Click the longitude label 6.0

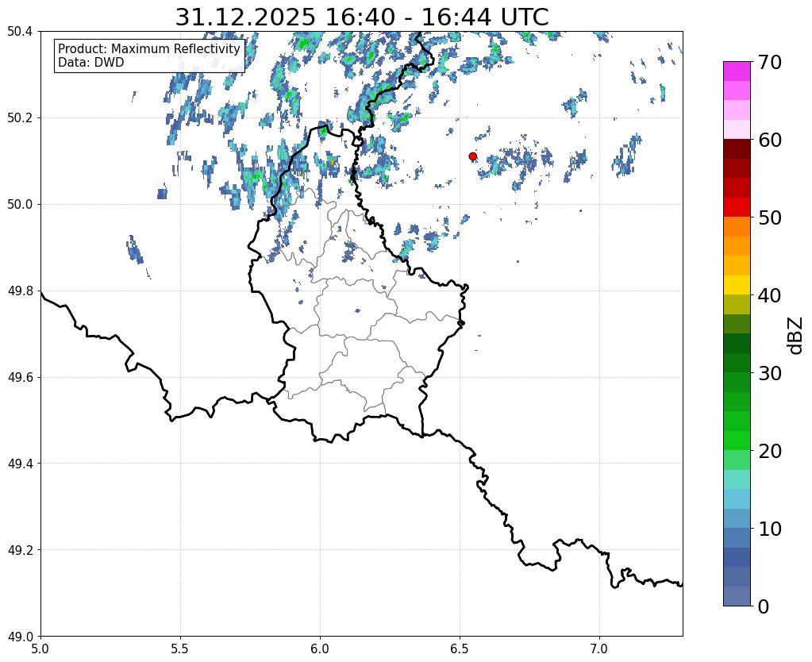pyautogui.click(x=320, y=649)
